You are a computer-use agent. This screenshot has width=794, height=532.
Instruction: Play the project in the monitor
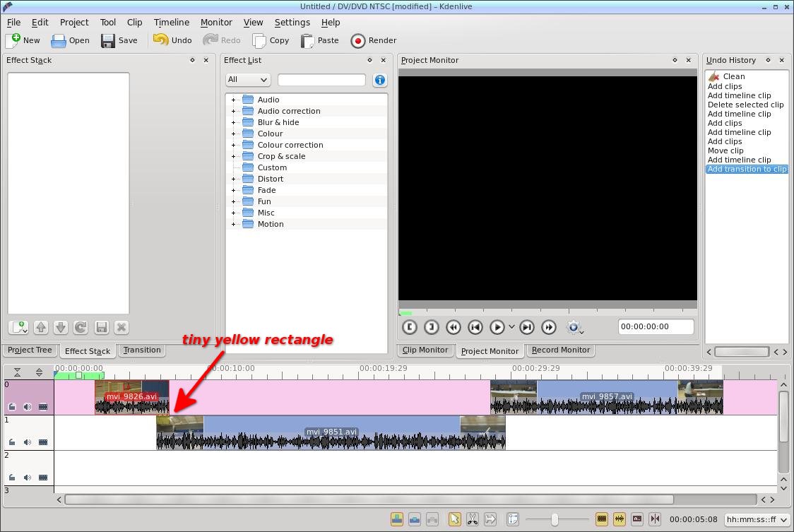(497, 327)
